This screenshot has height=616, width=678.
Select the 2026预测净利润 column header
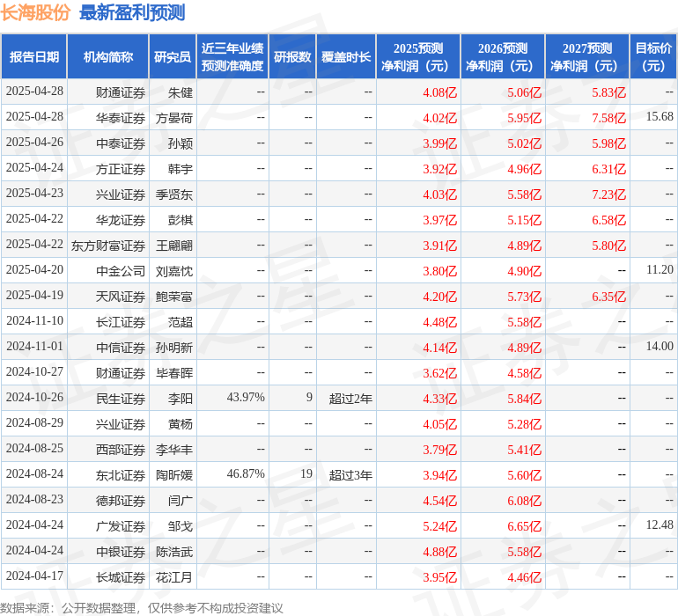(503, 56)
